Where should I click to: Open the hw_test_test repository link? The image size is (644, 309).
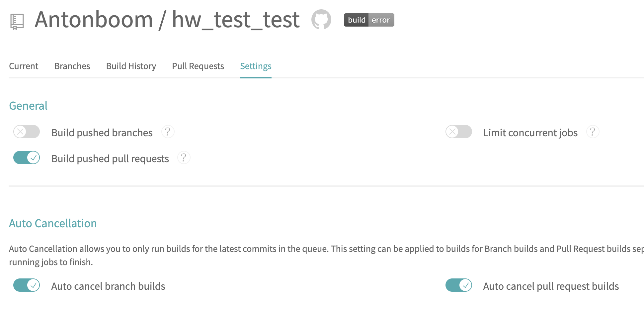tap(236, 19)
